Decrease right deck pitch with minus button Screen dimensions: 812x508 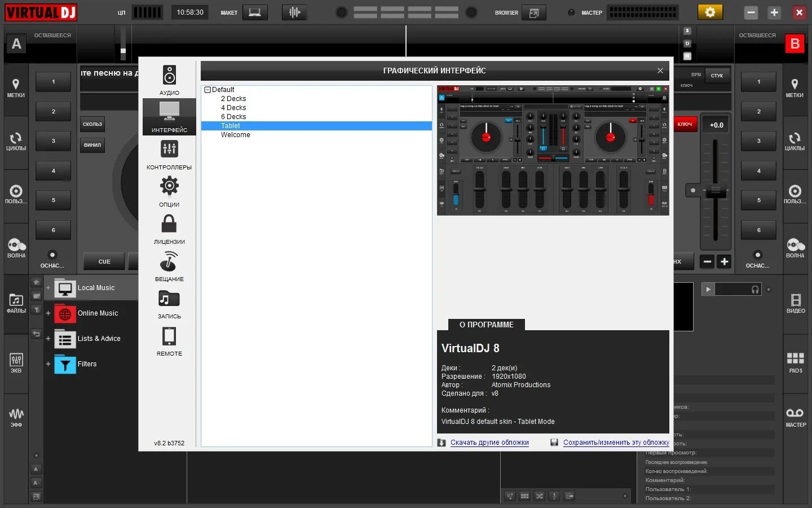[x=707, y=261]
